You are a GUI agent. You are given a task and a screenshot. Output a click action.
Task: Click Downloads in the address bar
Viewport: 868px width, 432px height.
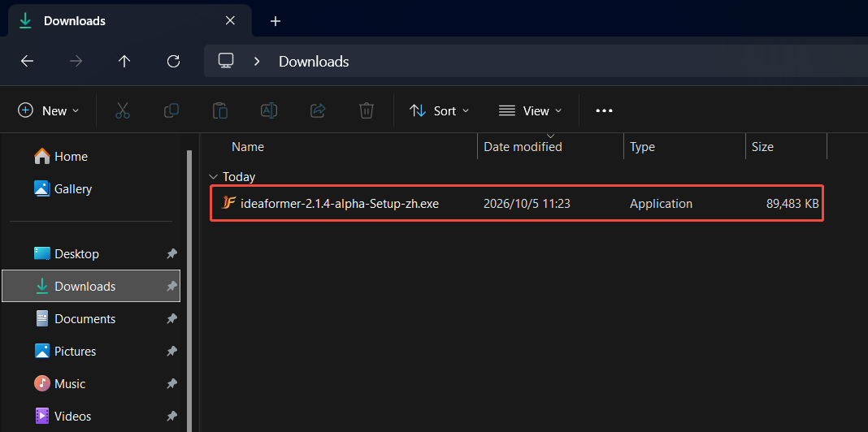314,62
